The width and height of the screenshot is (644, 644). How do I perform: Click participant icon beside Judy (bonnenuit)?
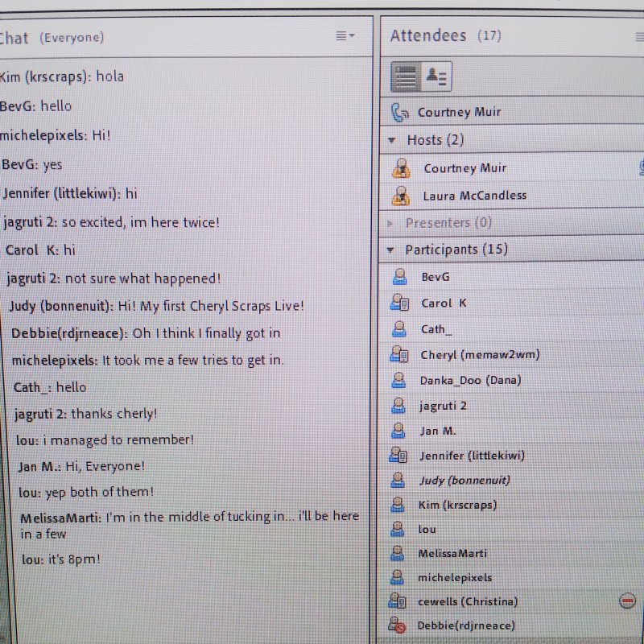point(398,480)
